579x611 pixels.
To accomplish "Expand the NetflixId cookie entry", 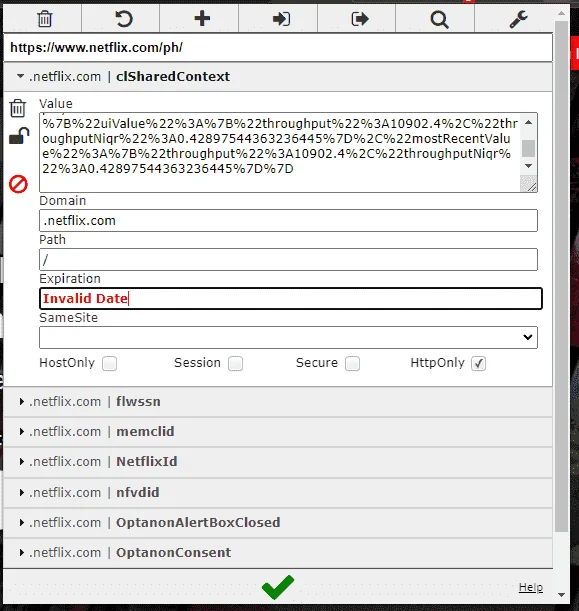I will (278, 462).
